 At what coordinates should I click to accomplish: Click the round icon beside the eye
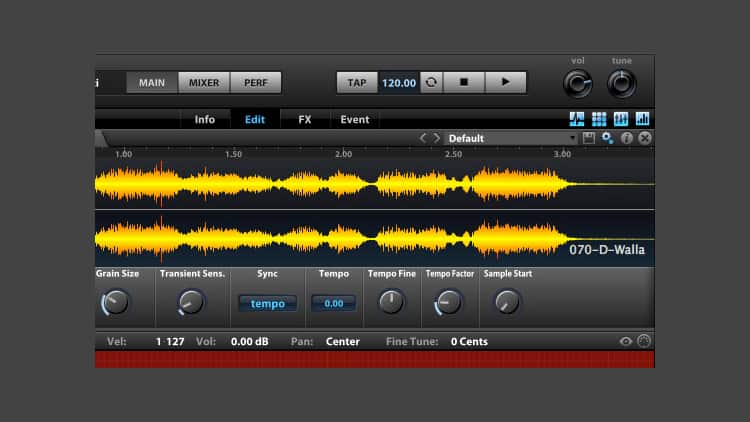click(644, 341)
